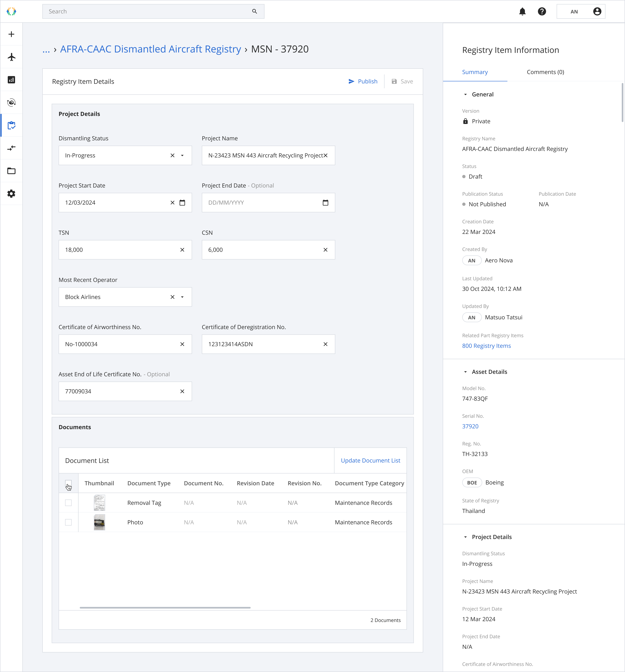625x672 pixels.
Task: Click the Document List horizontal scrollbar
Action: point(165,608)
